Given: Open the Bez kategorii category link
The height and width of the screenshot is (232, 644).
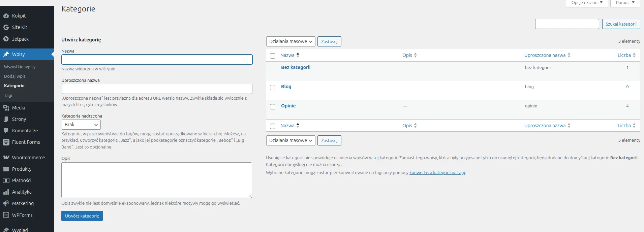Looking at the screenshot, I should coord(296,67).
